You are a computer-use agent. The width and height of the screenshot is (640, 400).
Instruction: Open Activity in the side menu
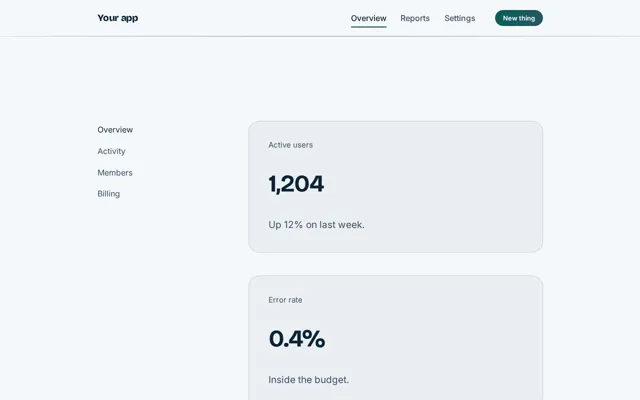click(111, 151)
